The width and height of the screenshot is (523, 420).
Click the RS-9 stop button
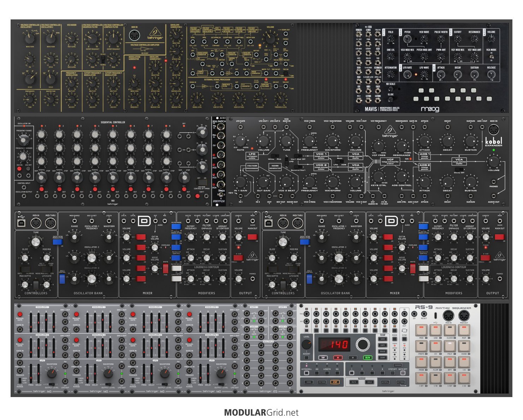[353, 358]
